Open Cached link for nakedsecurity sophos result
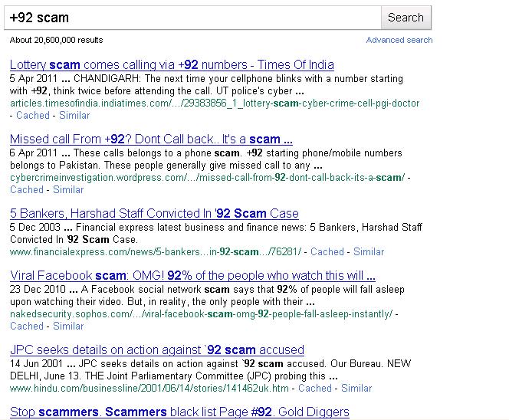Image resolution: width=509 pixels, height=420 pixels. pos(27,326)
